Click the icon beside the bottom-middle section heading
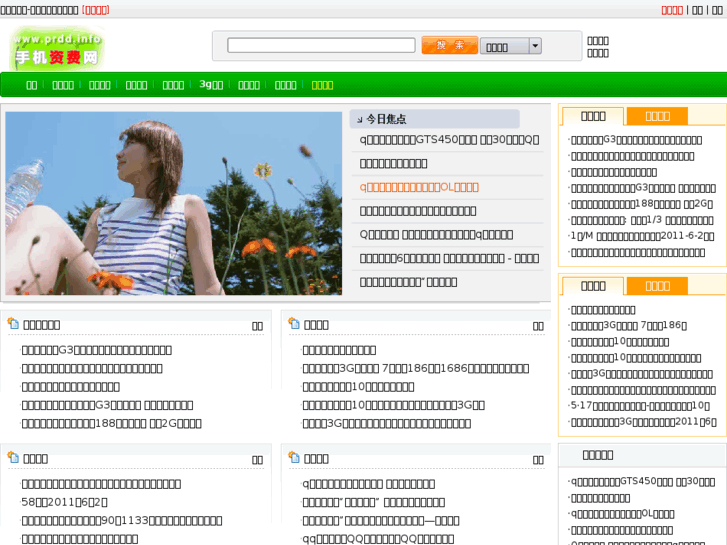 pos(294,458)
